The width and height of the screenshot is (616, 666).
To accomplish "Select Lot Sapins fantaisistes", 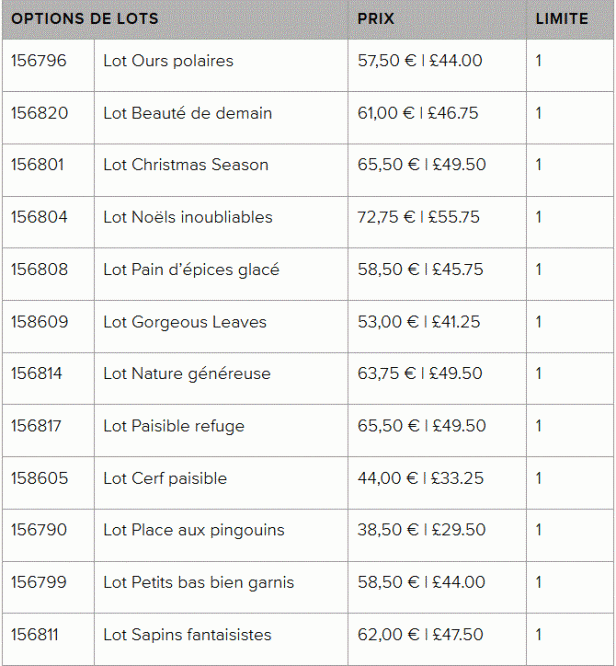I will point(187,635).
